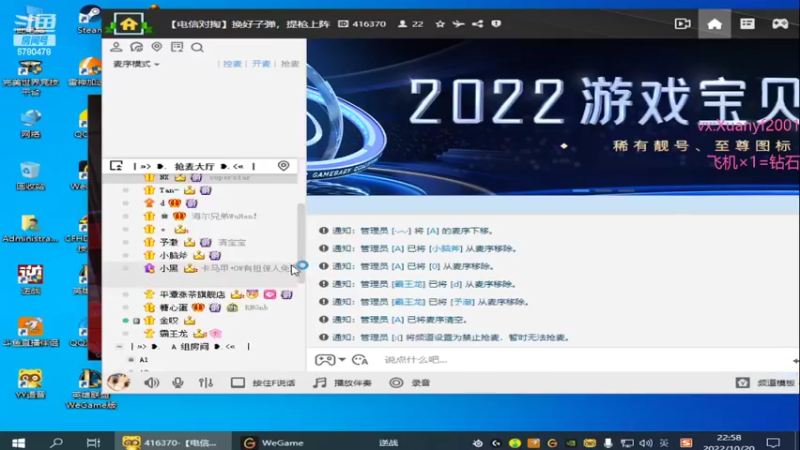Click the system tray volume icon
This screenshot has height=450, width=800.
(645, 443)
